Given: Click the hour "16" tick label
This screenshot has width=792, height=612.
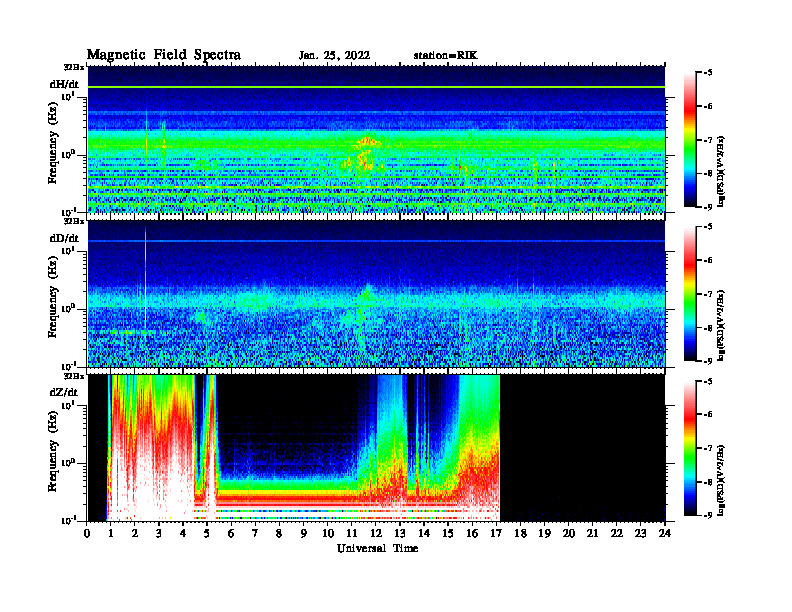Looking at the screenshot, I should 472,534.
